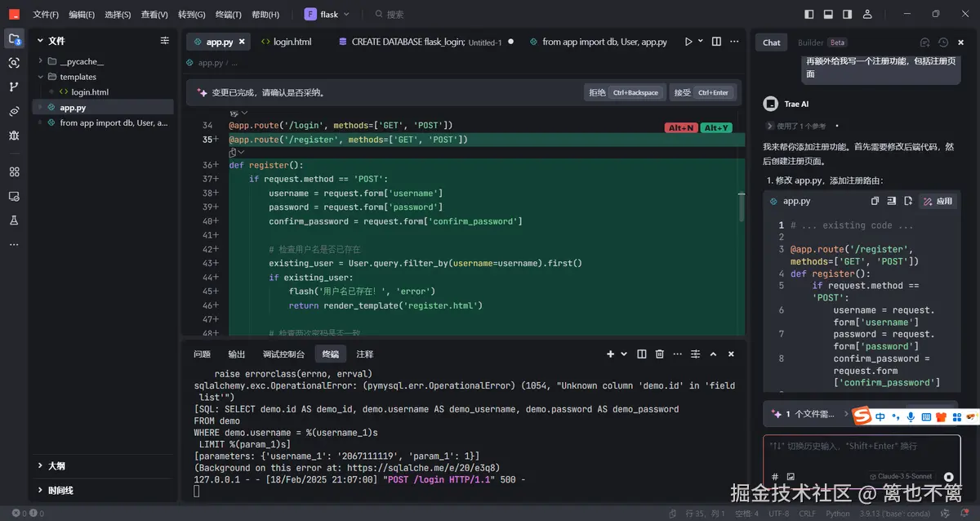Run the Python file with the play button
The height and width of the screenshot is (521, 980).
click(688, 42)
